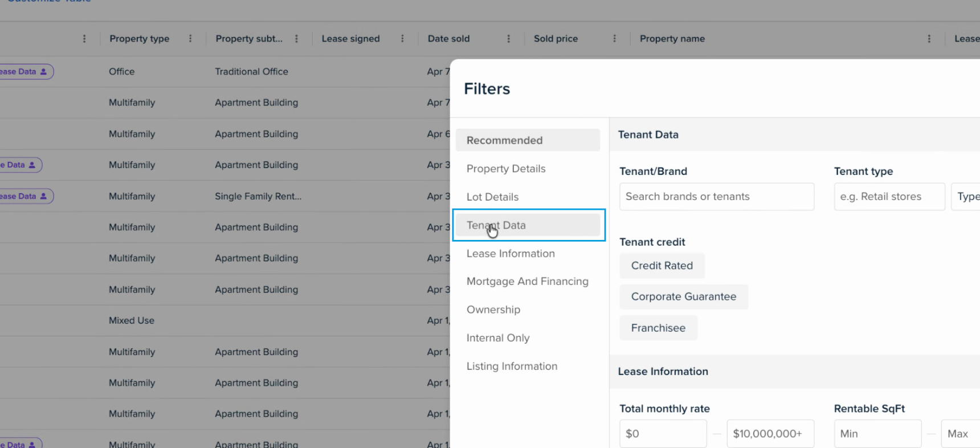Click Rentable SqFt Min input field
This screenshot has width=980, height=448.
tap(877, 434)
